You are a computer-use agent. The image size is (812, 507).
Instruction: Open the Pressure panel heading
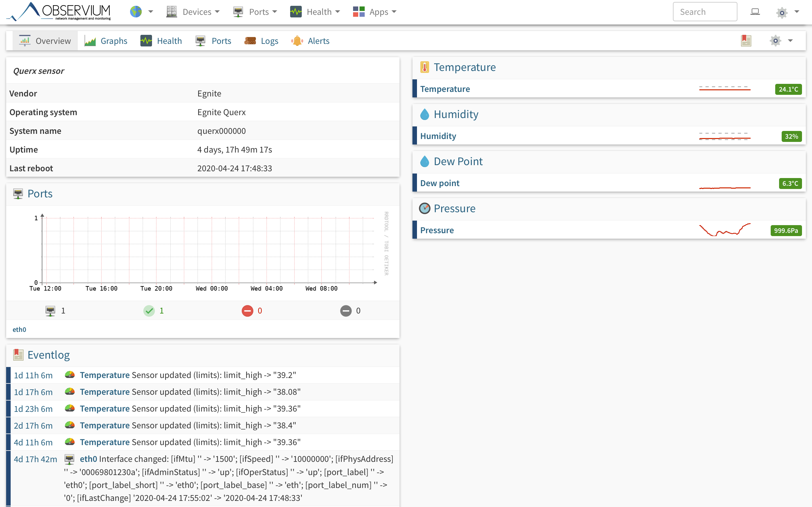pyautogui.click(x=454, y=209)
